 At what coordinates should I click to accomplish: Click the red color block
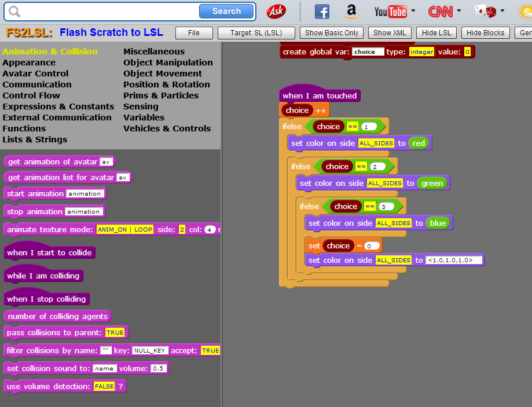pos(419,143)
